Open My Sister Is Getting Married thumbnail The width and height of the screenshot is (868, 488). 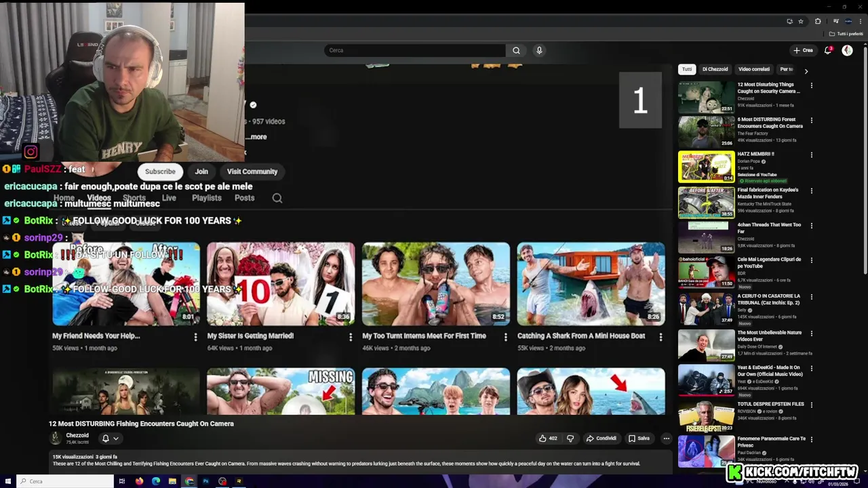[x=281, y=284]
